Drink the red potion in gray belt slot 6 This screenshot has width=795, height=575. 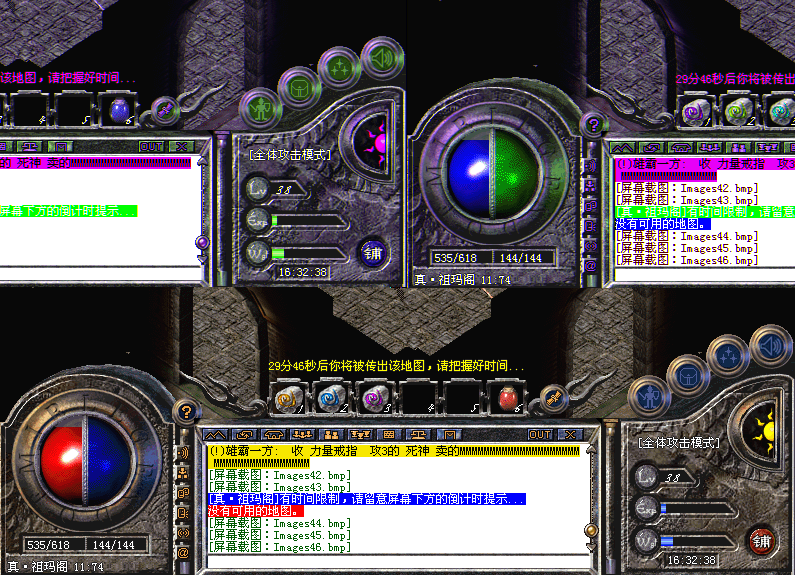(507, 399)
